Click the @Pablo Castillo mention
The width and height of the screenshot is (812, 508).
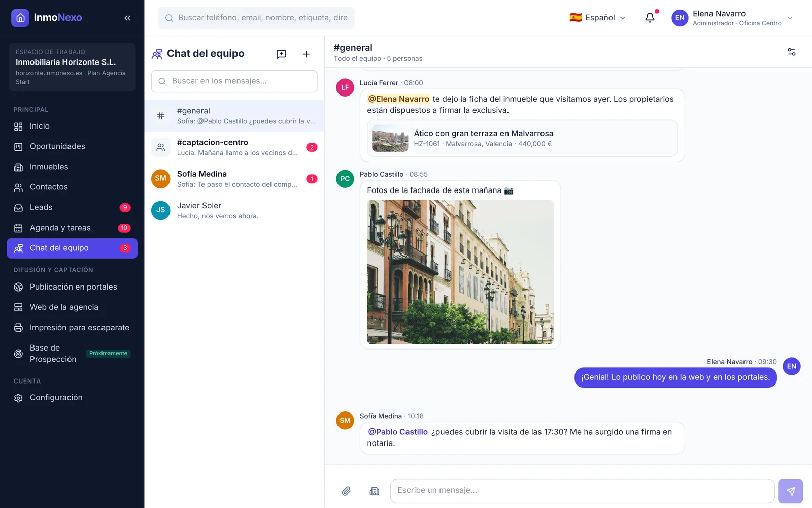(x=398, y=432)
